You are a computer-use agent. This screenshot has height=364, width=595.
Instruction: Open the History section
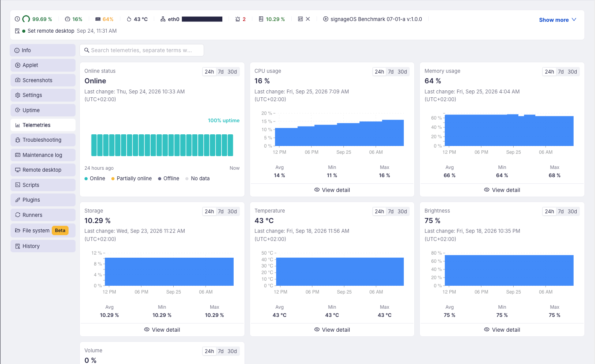pyautogui.click(x=43, y=246)
